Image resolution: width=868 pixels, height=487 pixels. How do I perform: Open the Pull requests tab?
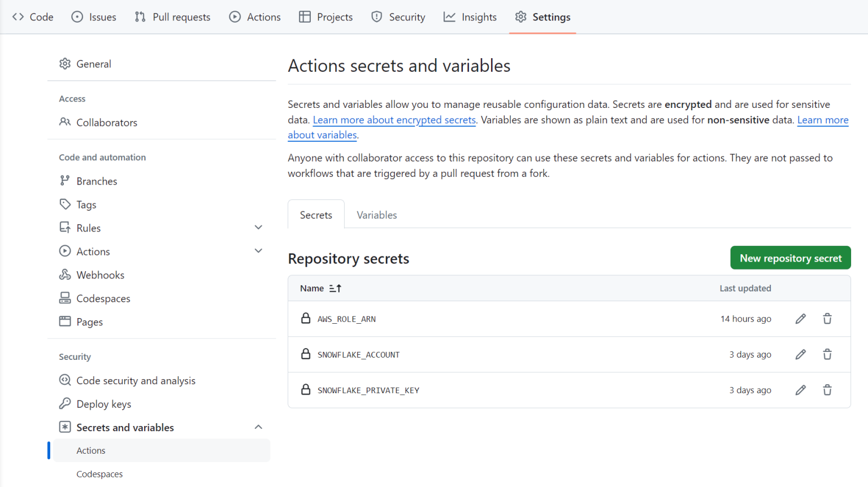172,17
